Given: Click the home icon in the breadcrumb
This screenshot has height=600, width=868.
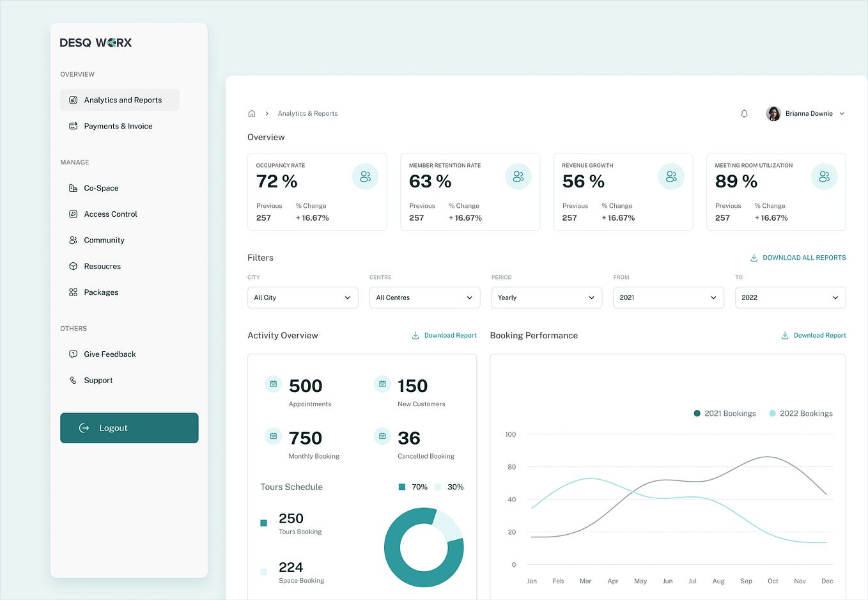Looking at the screenshot, I should (252, 113).
